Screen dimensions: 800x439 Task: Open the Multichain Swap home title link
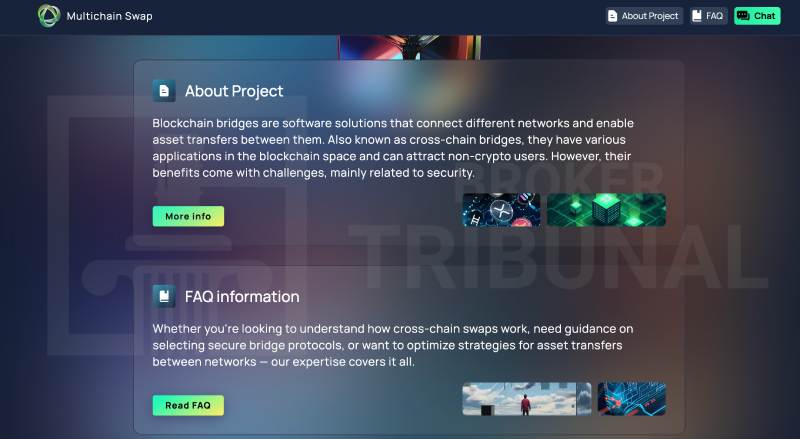[109, 16]
